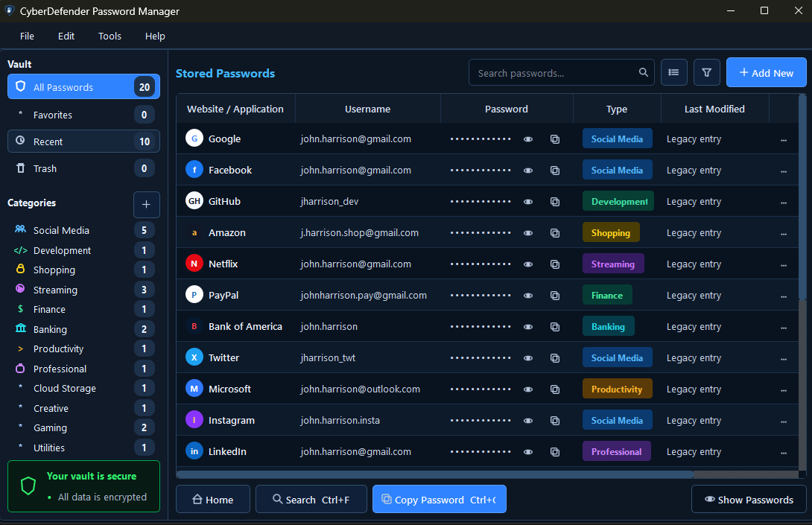Select Recent in the vault sidebar

click(83, 141)
